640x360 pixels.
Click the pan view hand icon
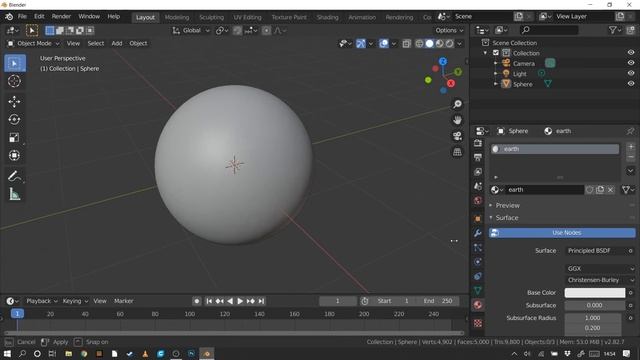(x=458, y=120)
